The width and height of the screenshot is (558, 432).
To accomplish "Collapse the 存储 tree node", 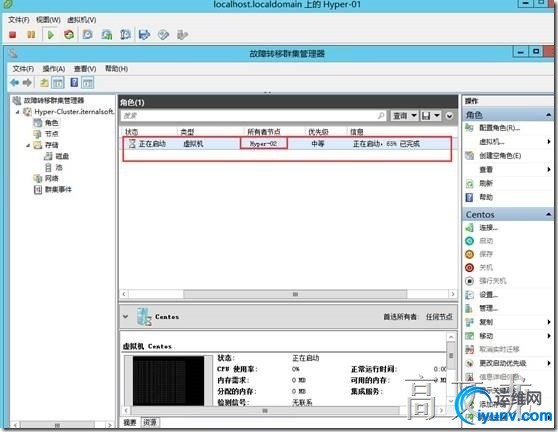I will click(x=28, y=145).
